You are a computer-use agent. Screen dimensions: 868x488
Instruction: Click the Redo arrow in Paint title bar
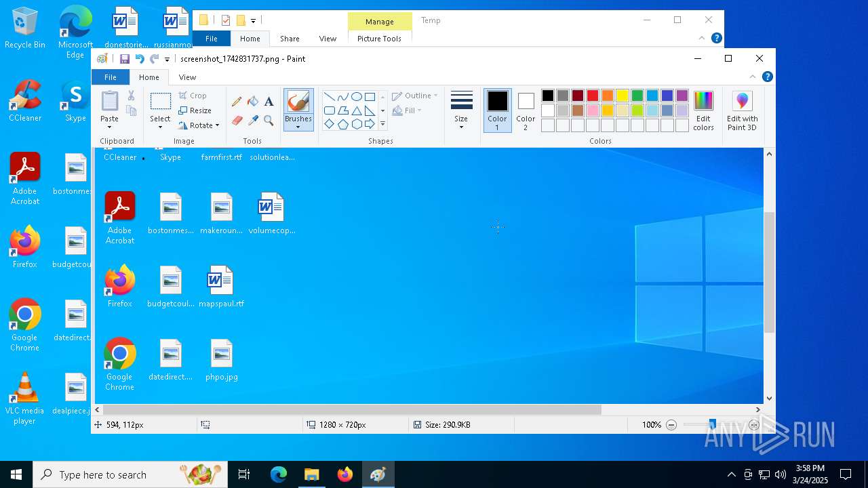click(154, 59)
